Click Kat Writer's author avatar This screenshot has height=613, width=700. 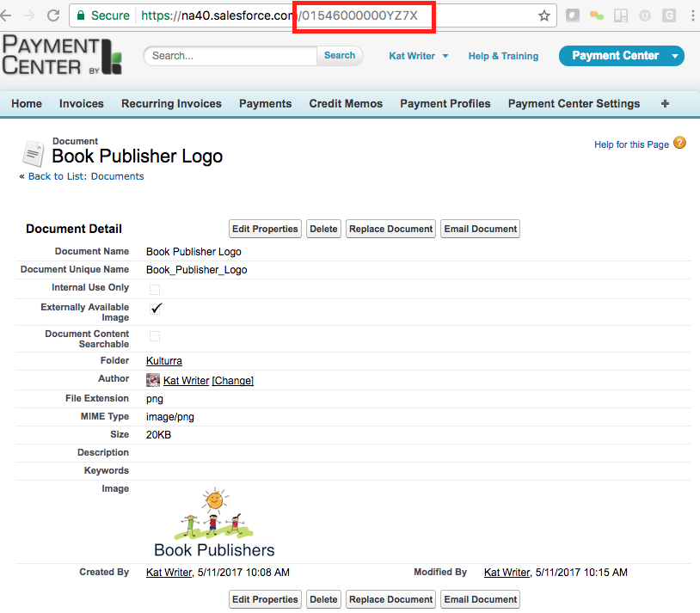coord(153,380)
